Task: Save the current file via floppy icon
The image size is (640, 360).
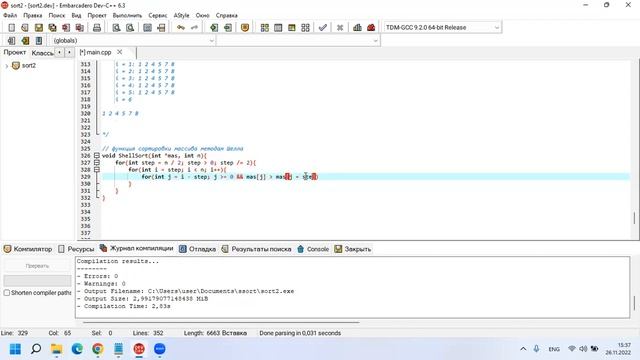Action: [x=39, y=27]
